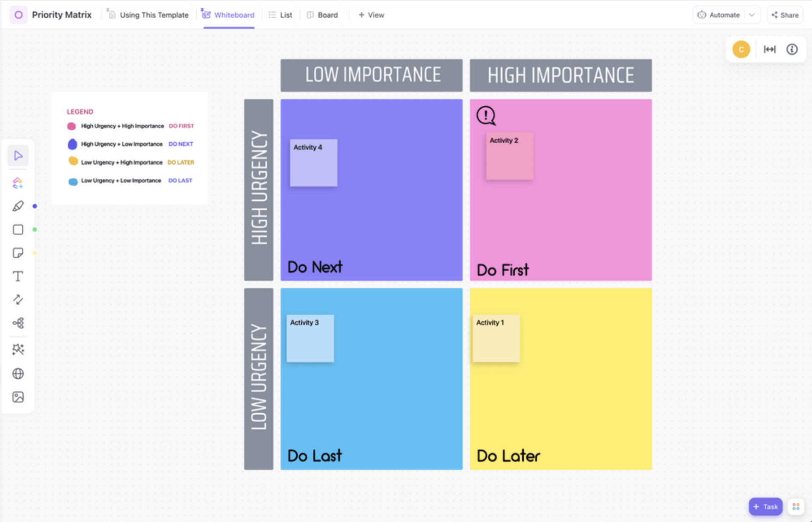
Task: Click the fit-to-screen toggle icon
Action: click(x=770, y=49)
